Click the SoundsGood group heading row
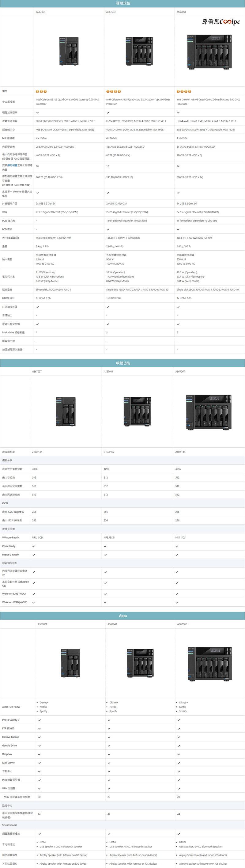Image resolution: width=245 pixels, height=868 pixels. [x=123, y=825]
